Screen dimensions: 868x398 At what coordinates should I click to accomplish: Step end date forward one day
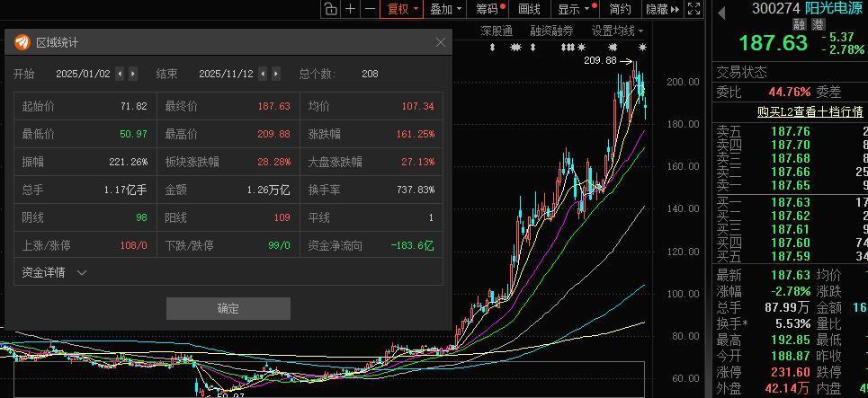(276, 74)
